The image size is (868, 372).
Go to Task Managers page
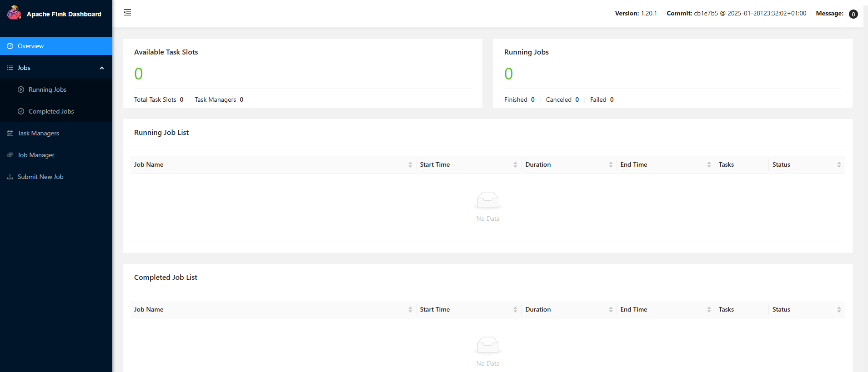(x=56, y=133)
